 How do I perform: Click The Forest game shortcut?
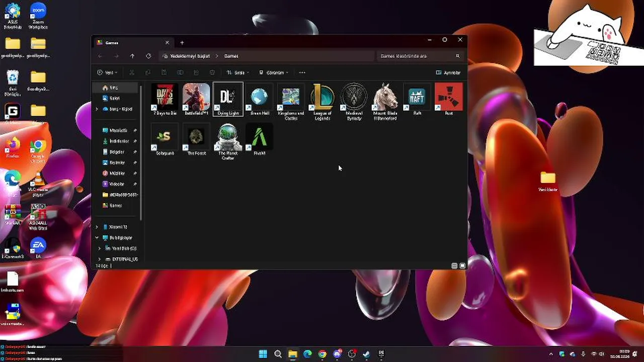196,140
